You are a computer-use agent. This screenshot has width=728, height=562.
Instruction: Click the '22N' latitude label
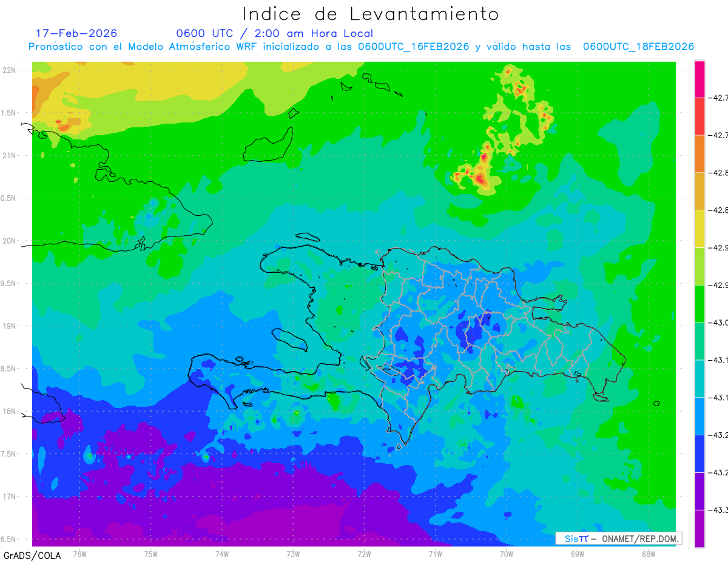(10, 70)
